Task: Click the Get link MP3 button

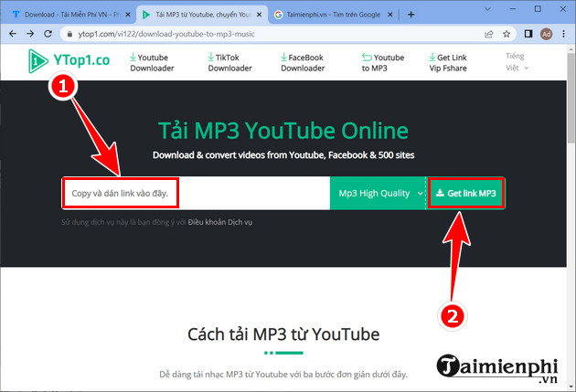Action: click(x=465, y=193)
